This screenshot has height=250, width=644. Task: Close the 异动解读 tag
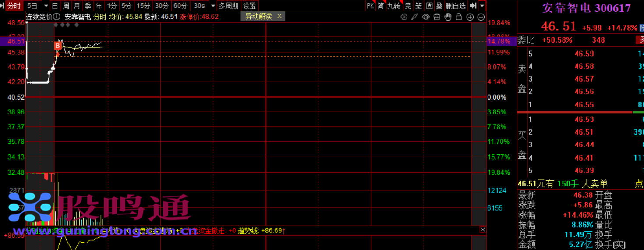[280, 16]
